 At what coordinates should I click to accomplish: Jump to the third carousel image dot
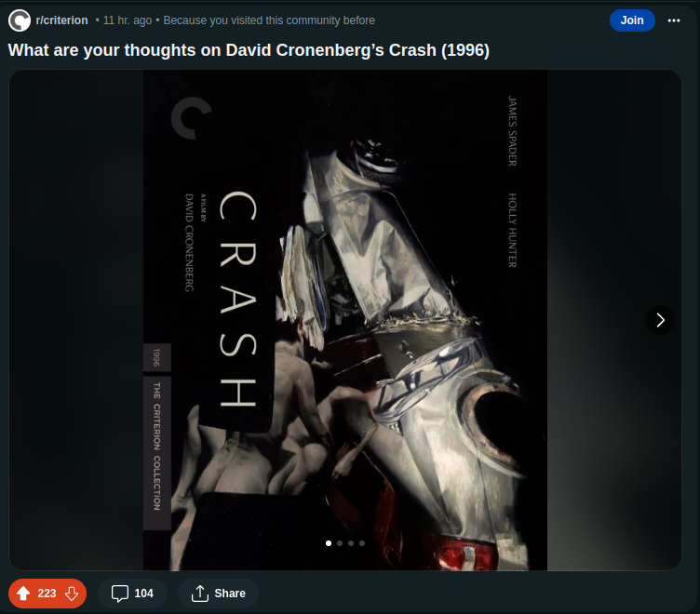351,543
